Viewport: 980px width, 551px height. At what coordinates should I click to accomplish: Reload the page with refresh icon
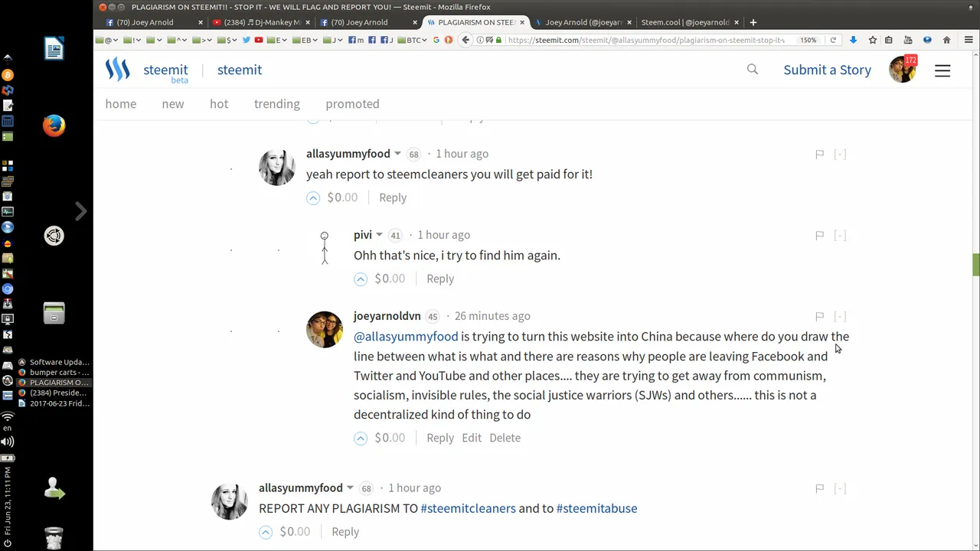point(833,40)
